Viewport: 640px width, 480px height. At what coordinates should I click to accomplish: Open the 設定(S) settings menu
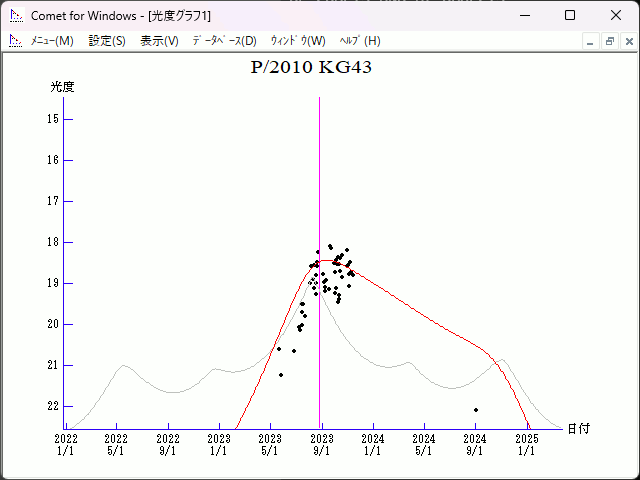point(107,41)
